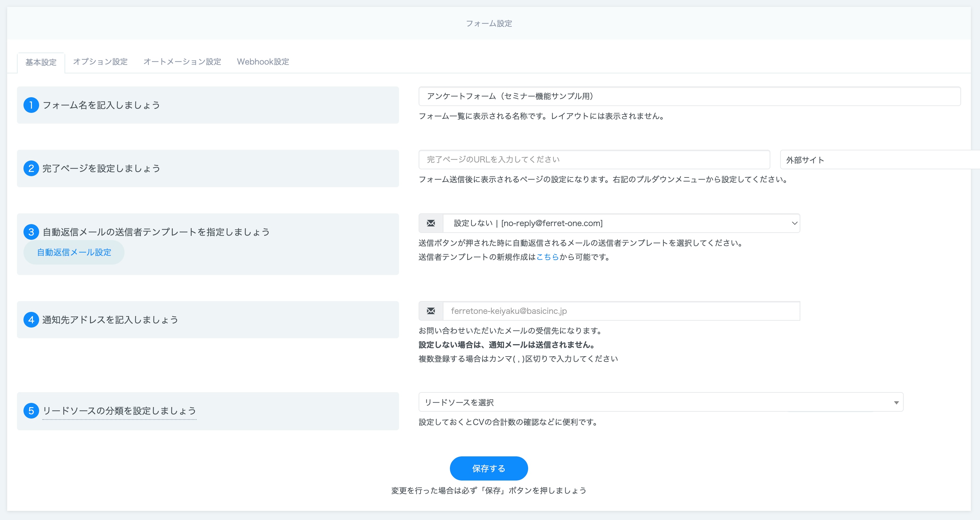The image size is (980, 520).
Task: Click the notification email address input
Action: point(621,311)
